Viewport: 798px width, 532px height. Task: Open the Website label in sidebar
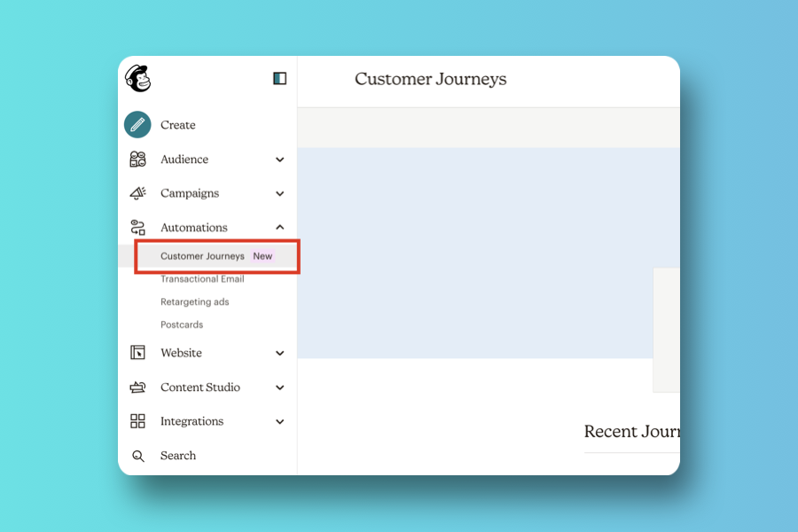181,353
